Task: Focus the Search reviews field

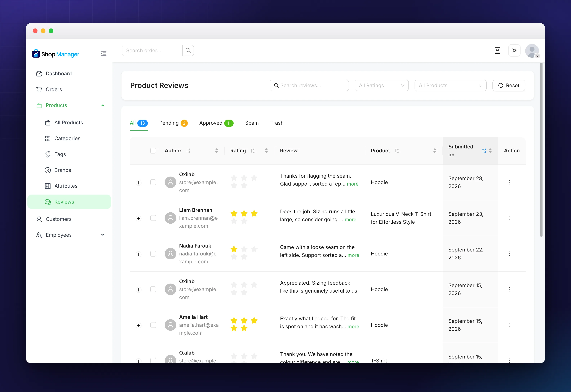Action: (309, 85)
